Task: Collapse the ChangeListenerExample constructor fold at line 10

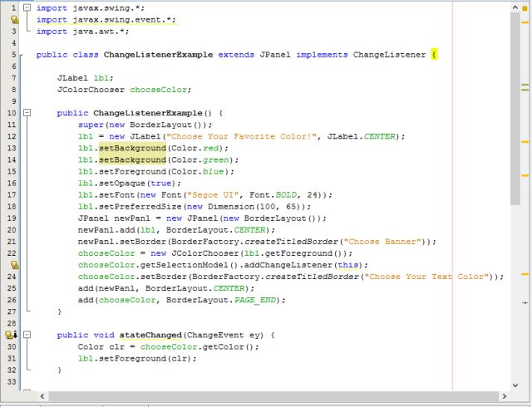Action: (27, 113)
